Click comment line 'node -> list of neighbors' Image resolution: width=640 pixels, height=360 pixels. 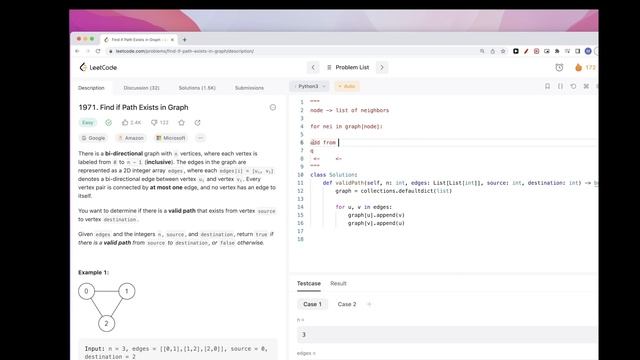[x=349, y=110]
